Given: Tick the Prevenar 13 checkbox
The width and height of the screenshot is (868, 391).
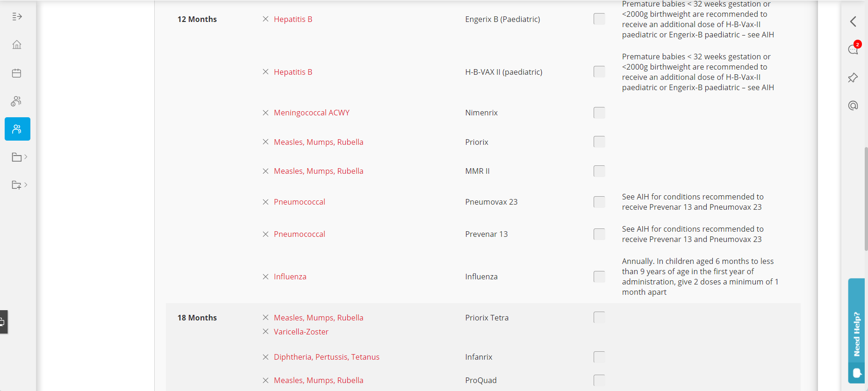Looking at the screenshot, I should (x=599, y=234).
